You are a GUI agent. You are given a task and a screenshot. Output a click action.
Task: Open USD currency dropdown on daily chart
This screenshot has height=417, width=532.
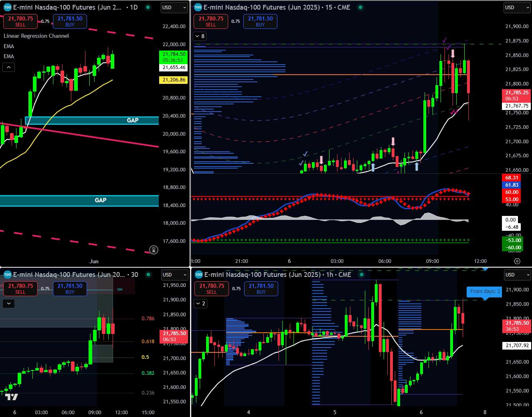click(x=174, y=7)
